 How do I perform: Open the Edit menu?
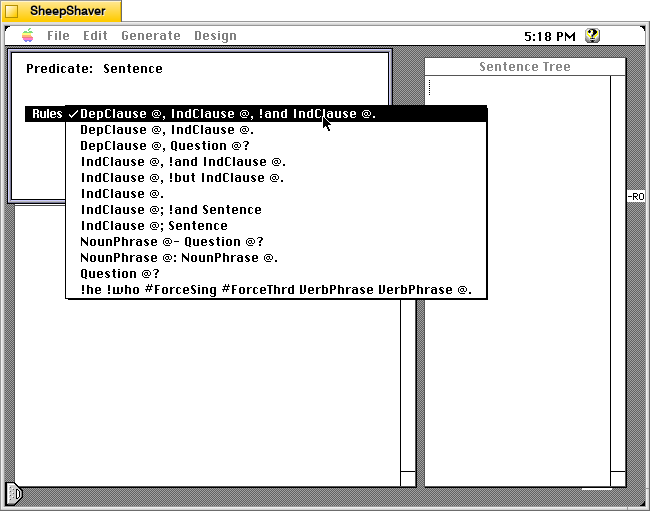[95, 36]
